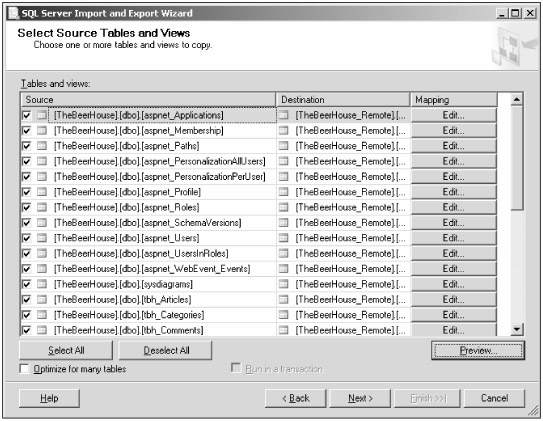The height and width of the screenshot is (421, 543).
Task: Open Edit mapping for aspnet_WebEvent_Events row
Action: [x=454, y=269]
